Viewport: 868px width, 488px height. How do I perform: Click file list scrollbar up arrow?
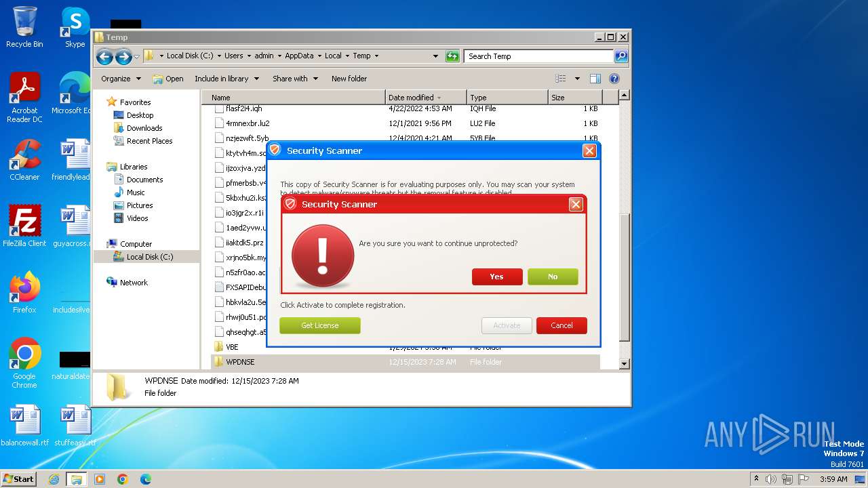tap(625, 96)
